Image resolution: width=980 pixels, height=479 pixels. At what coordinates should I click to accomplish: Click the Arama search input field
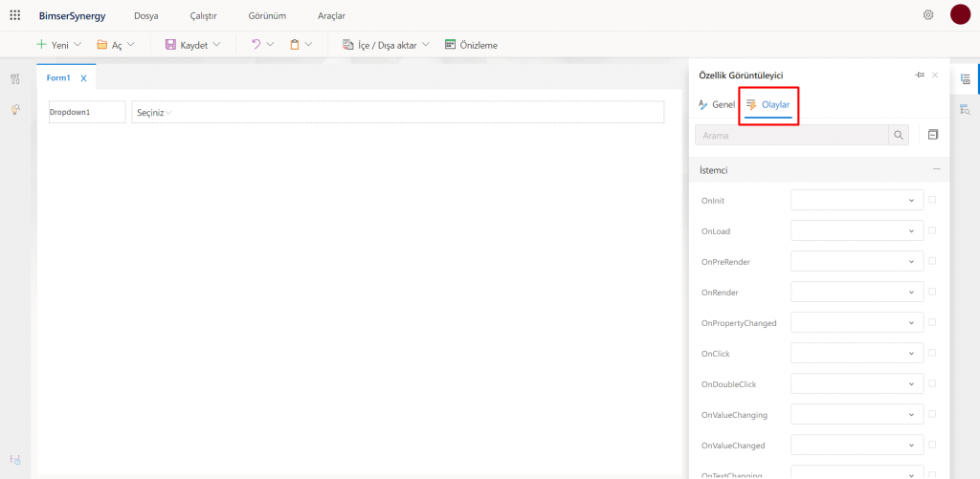pyautogui.click(x=791, y=136)
